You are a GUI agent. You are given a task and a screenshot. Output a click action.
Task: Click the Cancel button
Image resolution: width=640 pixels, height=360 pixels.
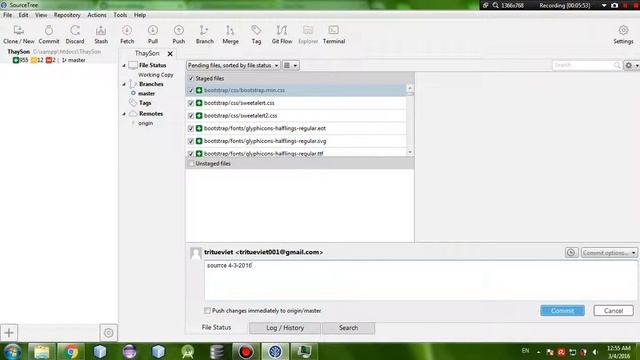[613, 311]
